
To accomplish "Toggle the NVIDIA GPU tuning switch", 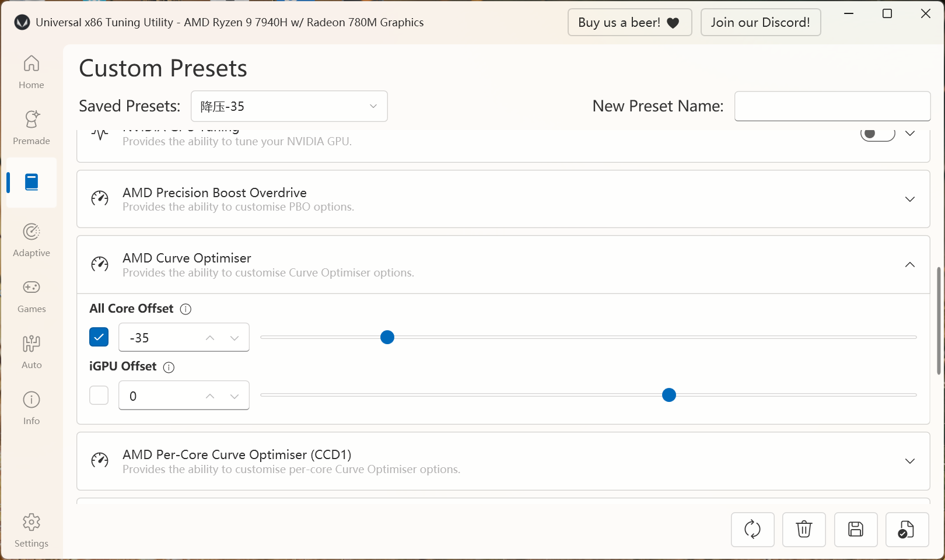I will (878, 134).
